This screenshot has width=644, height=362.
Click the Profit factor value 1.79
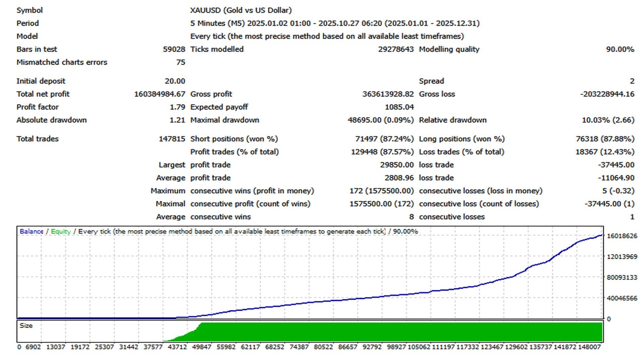point(177,107)
